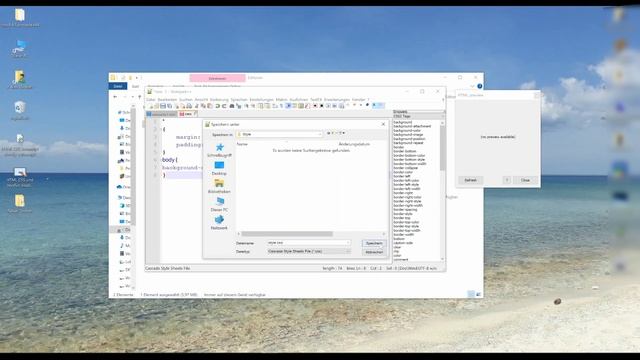Select background-color in snippets list
Screen dimensions: 640x360
pos(407,130)
